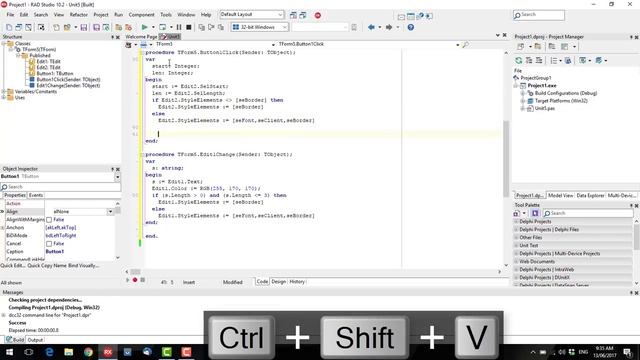The image size is (640, 360).
Task: Click Run Without Debugging icon
Action: pos(162,27)
